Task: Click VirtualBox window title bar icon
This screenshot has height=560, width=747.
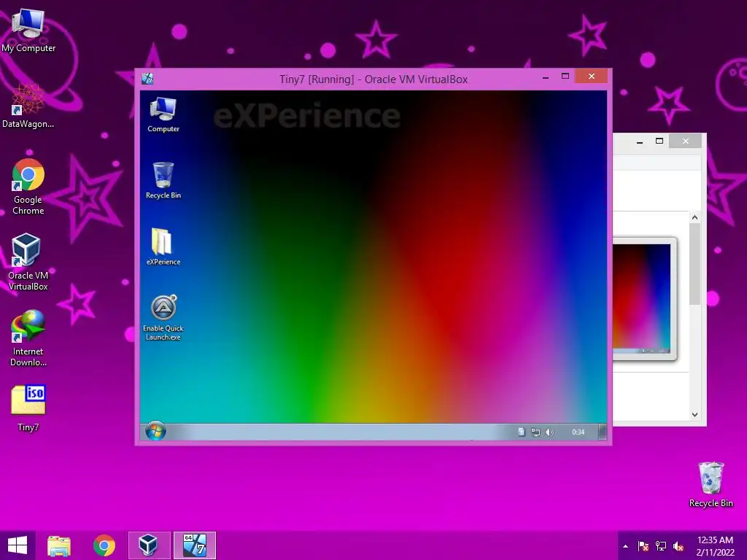Action: [147, 79]
